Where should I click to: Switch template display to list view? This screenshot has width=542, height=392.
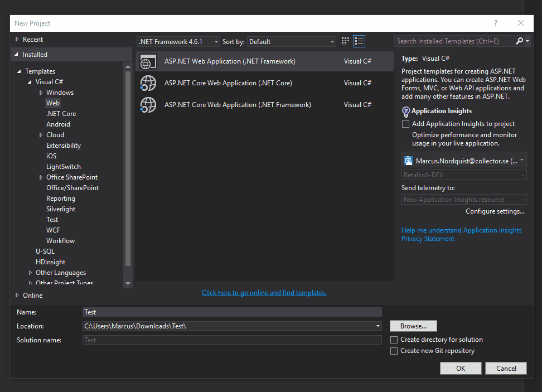tap(359, 41)
